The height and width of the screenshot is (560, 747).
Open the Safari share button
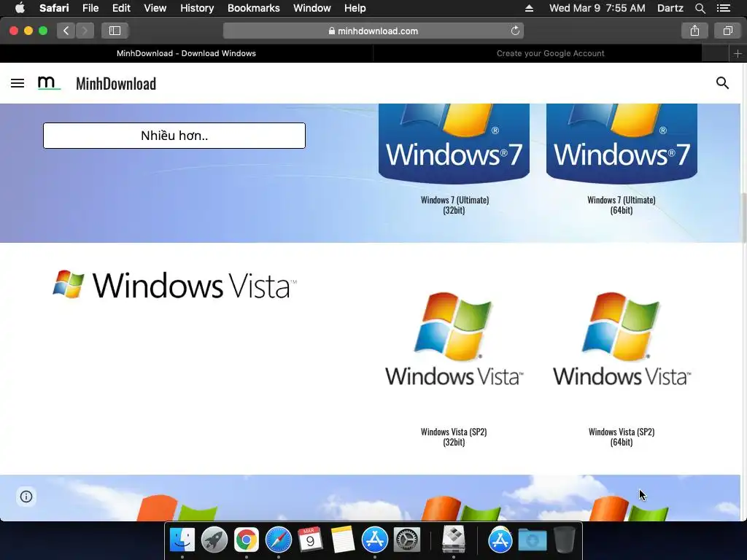coord(694,31)
